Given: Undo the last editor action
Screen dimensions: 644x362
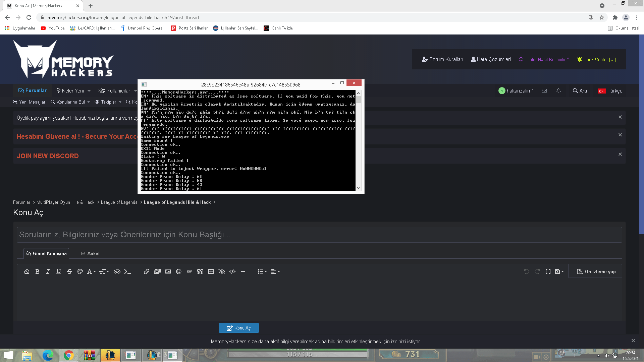Looking at the screenshot, I should point(527,271).
